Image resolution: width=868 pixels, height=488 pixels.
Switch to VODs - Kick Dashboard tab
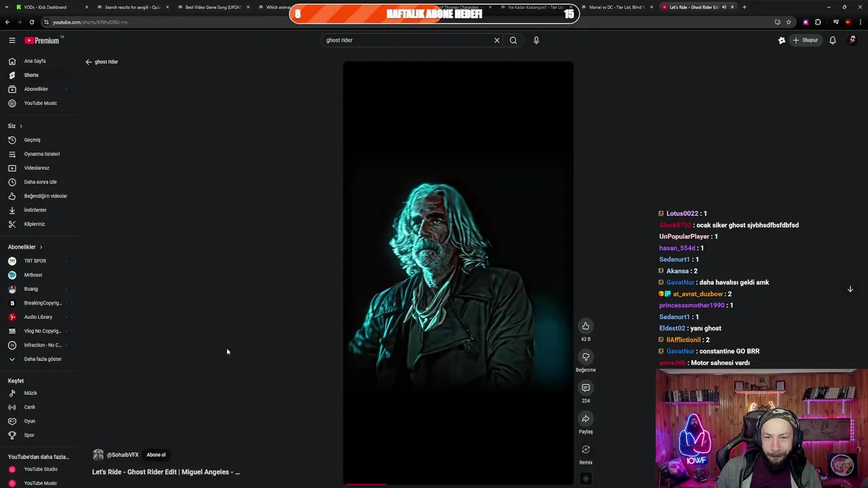click(45, 7)
